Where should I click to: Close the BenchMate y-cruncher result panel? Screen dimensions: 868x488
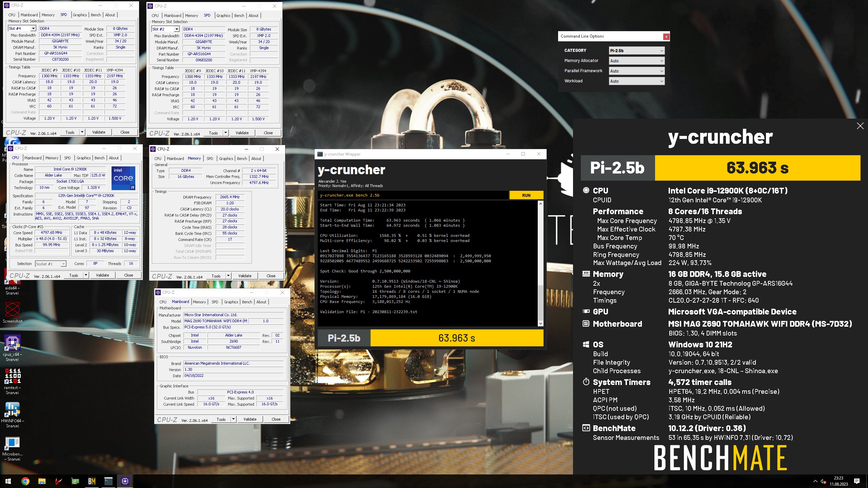tap(860, 126)
